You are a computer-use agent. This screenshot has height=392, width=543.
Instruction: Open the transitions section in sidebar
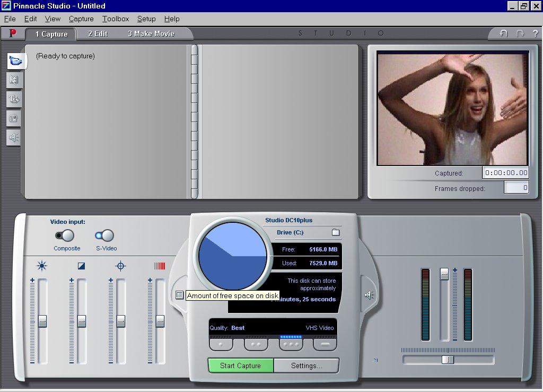tap(14, 80)
